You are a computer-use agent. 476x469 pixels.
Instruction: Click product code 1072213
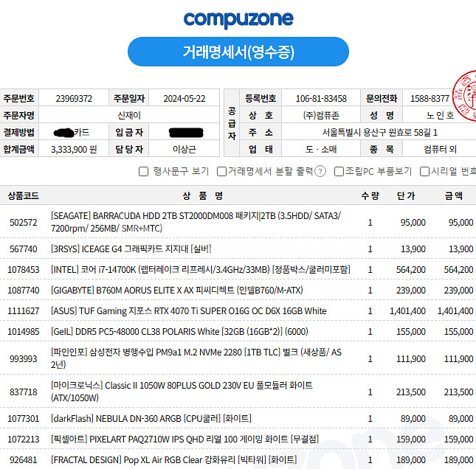pyautogui.click(x=24, y=440)
